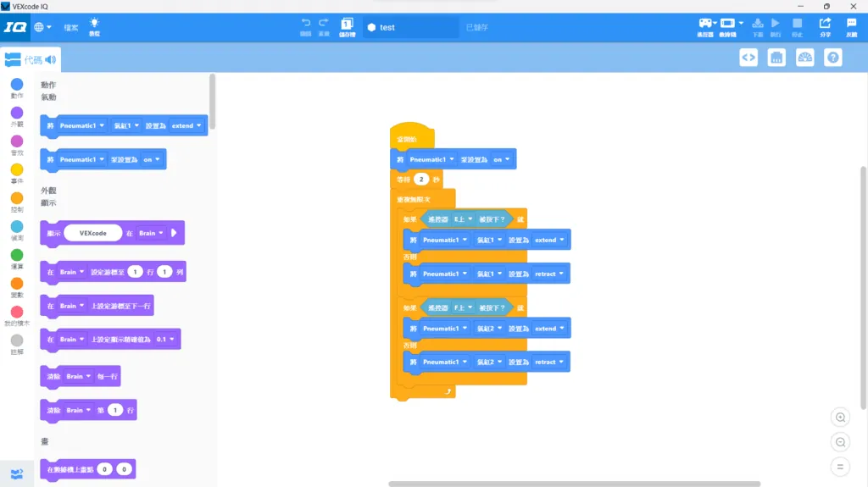The height and width of the screenshot is (487, 868).
Task: Open the Monitor gauge icon
Action: pos(805,58)
